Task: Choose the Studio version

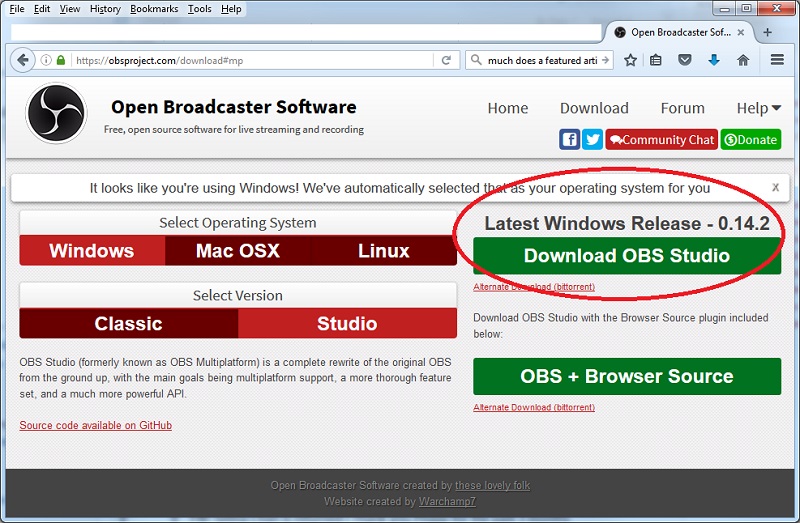Action: click(347, 323)
